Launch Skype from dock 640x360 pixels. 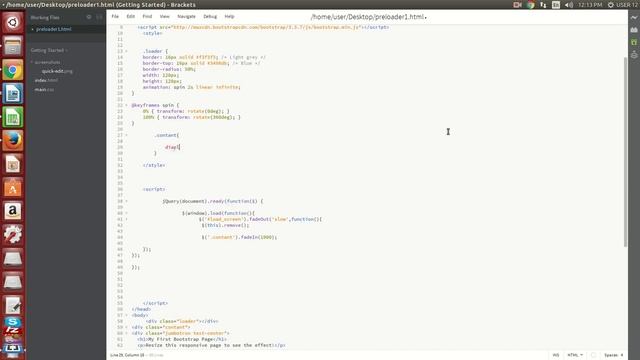tap(13, 322)
